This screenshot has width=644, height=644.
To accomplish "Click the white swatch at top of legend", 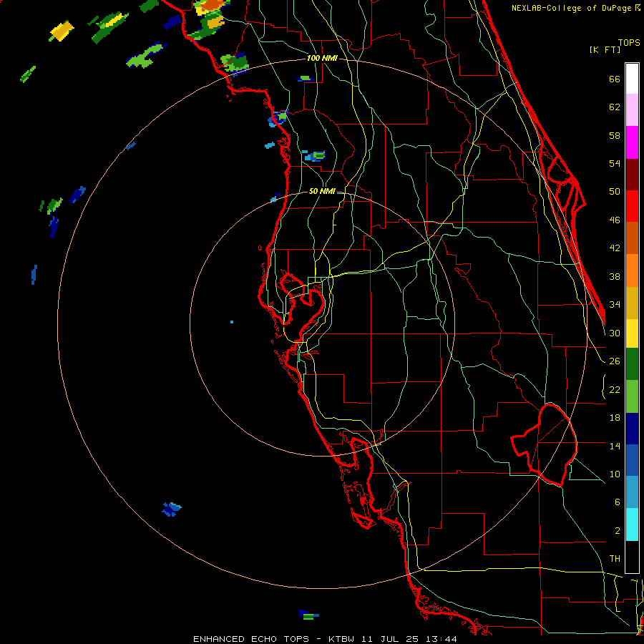I will (632, 79).
